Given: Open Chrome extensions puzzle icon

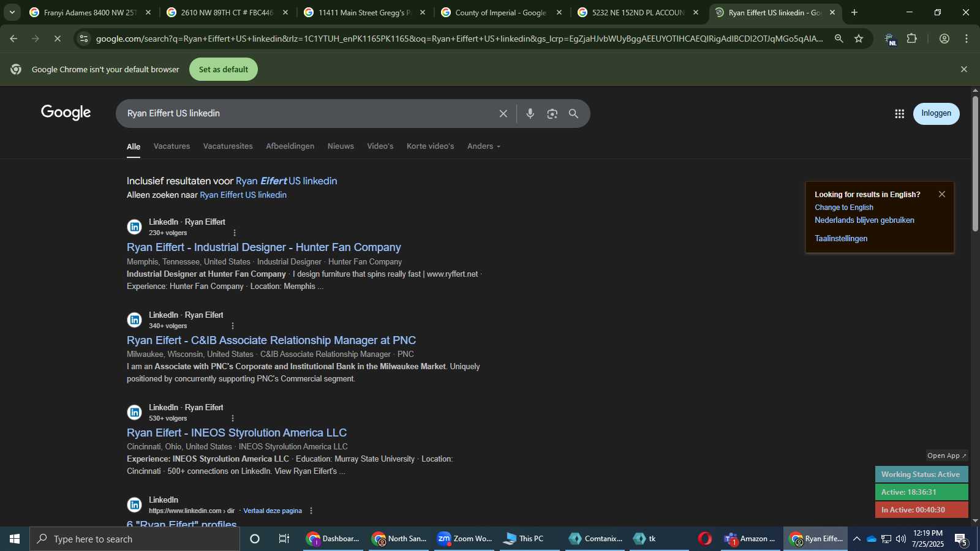Looking at the screenshot, I should 911,39.
